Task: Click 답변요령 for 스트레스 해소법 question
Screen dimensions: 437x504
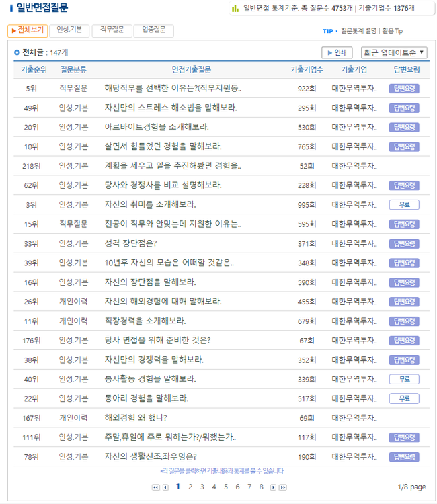Action: pos(404,108)
